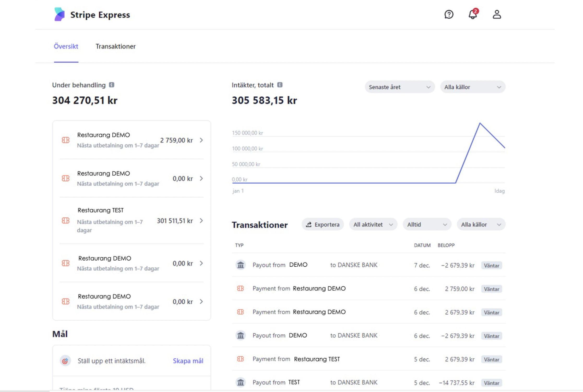Click the TYP column header
583x392 pixels.
(x=239, y=245)
